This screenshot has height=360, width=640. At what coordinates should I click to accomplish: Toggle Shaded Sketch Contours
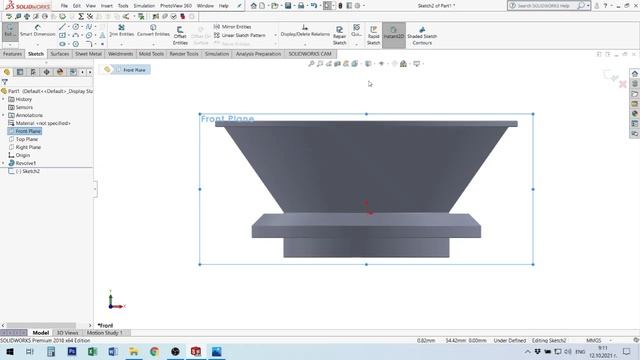(422, 36)
